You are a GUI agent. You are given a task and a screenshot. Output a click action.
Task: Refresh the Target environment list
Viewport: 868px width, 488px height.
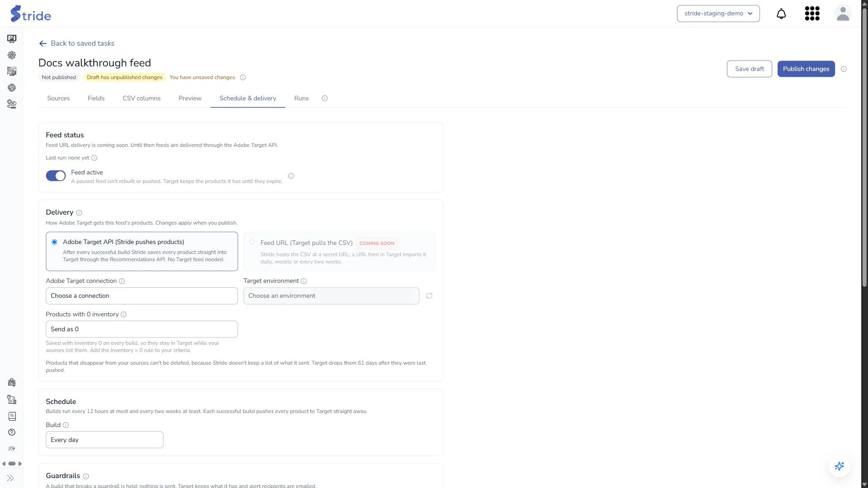(x=429, y=296)
